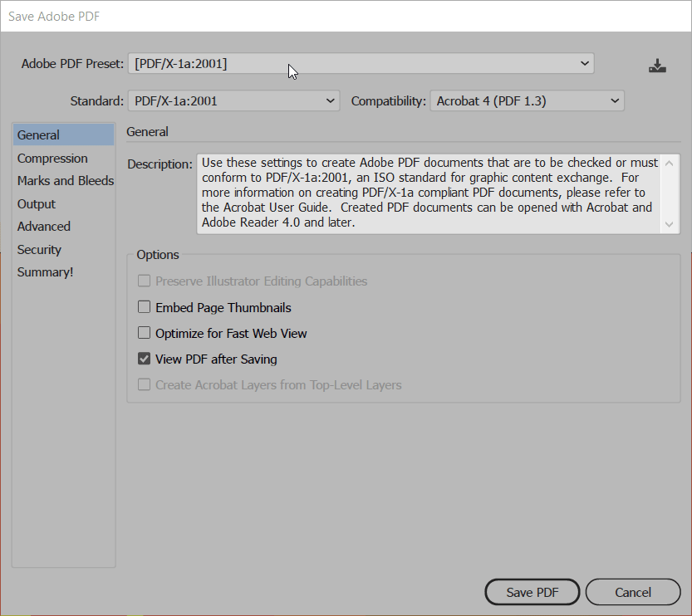Toggle Create Acrobat Layers from Top-Level Layers
692x616 pixels.
(144, 385)
